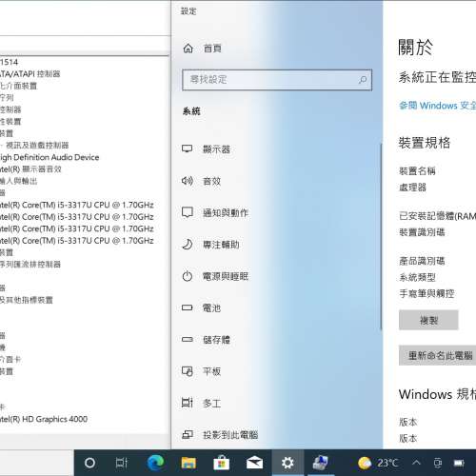Launch Microsoft Edge from the taskbar
476x476 pixels.
click(x=155, y=463)
